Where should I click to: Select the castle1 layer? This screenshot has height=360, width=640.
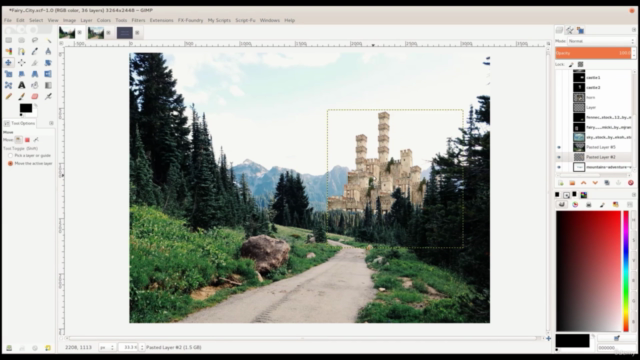(594, 77)
